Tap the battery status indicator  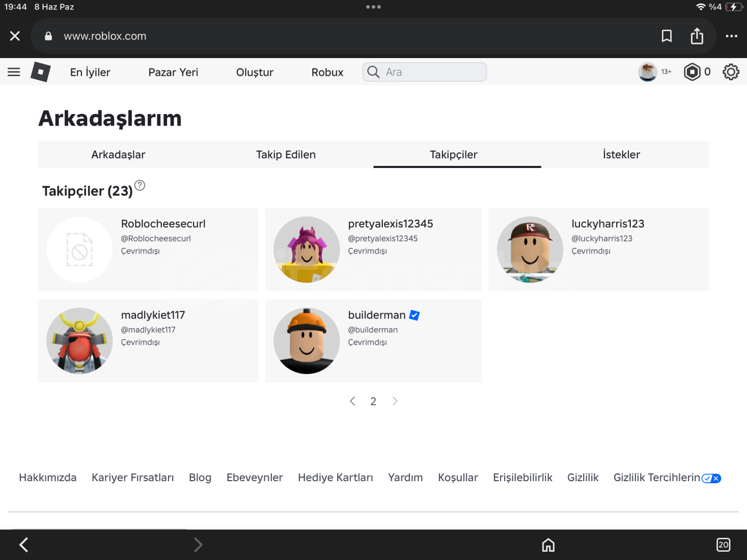[734, 7]
